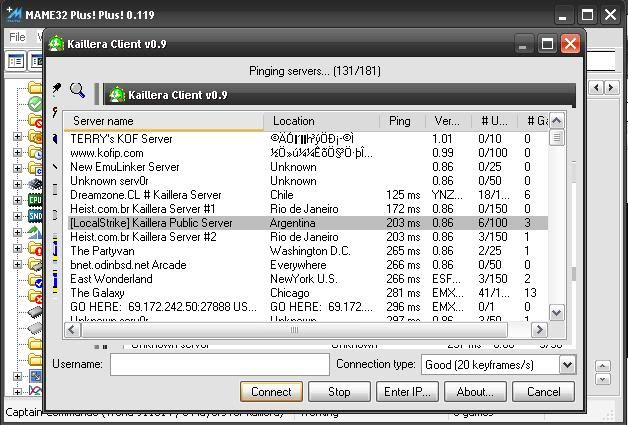Sort by Ver... column header
The image size is (628, 425).
point(448,121)
